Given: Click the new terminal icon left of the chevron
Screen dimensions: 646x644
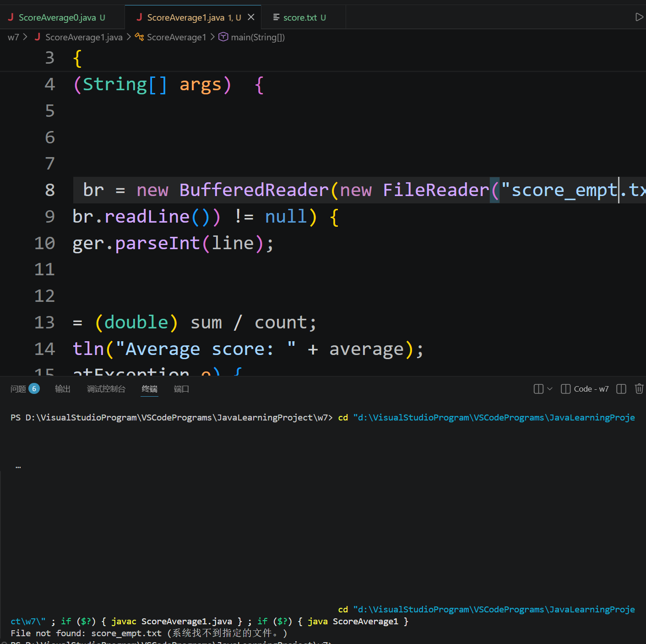Looking at the screenshot, I should (x=538, y=389).
